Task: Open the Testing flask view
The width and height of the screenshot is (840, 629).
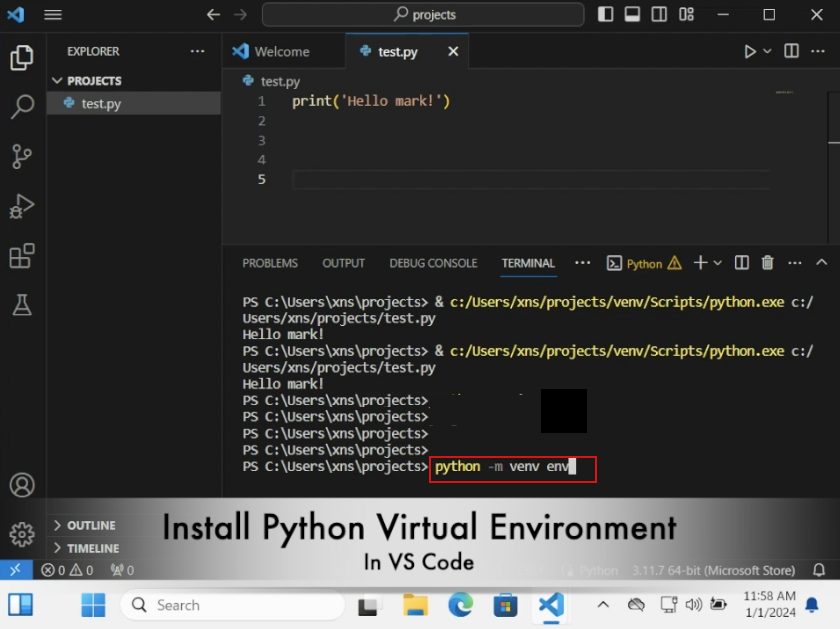Action: pos(22,305)
